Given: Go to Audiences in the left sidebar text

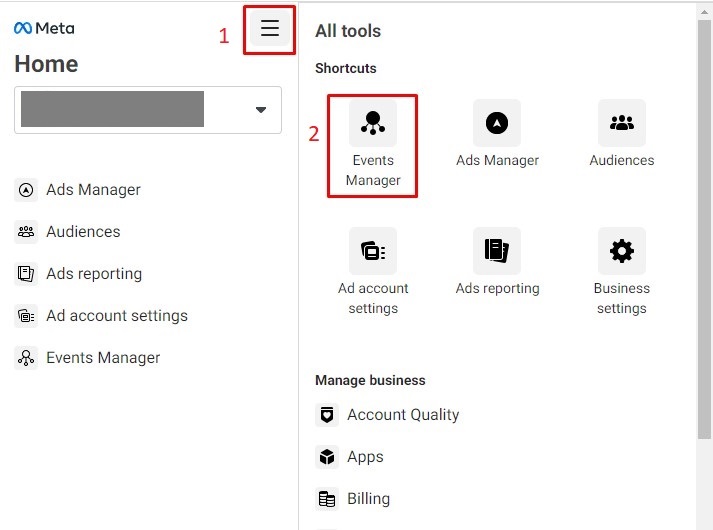Looking at the screenshot, I should (83, 232).
